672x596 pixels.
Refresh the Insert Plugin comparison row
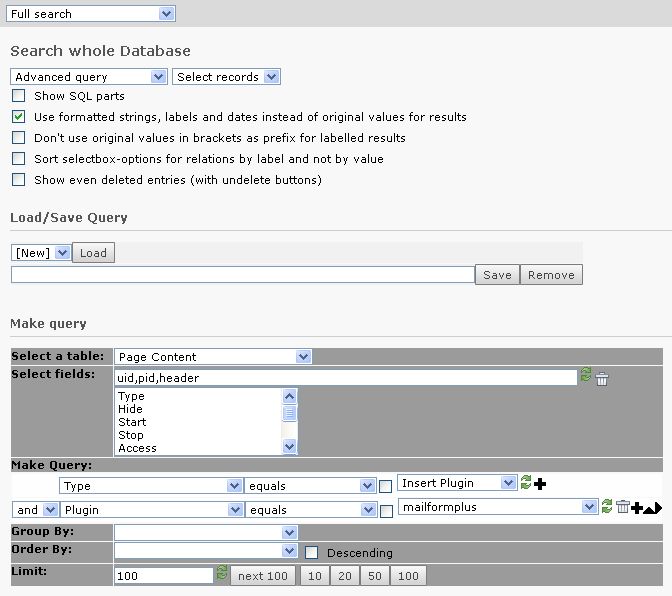pos(526,482)
